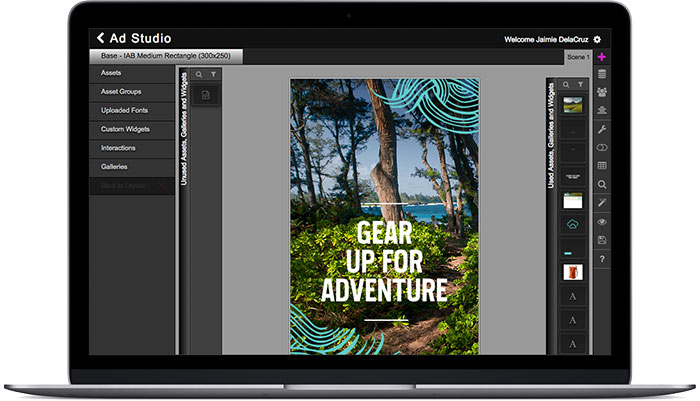
Task: Click the magnifier search icon in right toolbar
Action: [602, 185]
